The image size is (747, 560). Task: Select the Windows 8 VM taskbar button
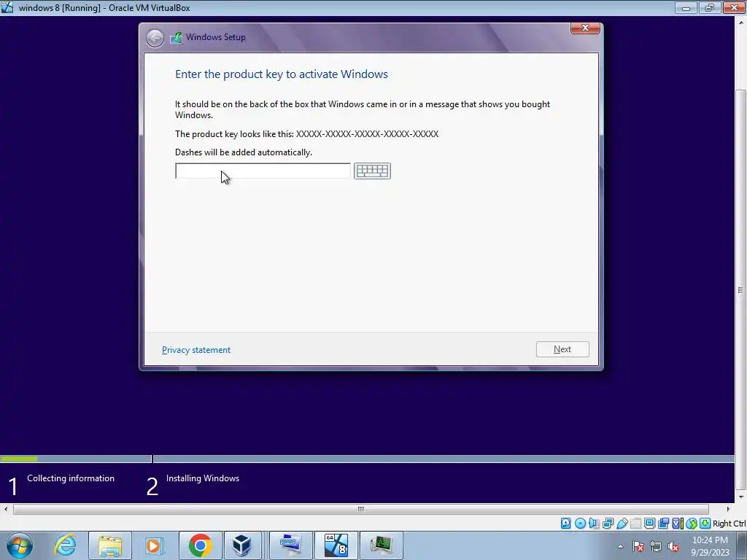pyautogui.click(x=336, y=545)
